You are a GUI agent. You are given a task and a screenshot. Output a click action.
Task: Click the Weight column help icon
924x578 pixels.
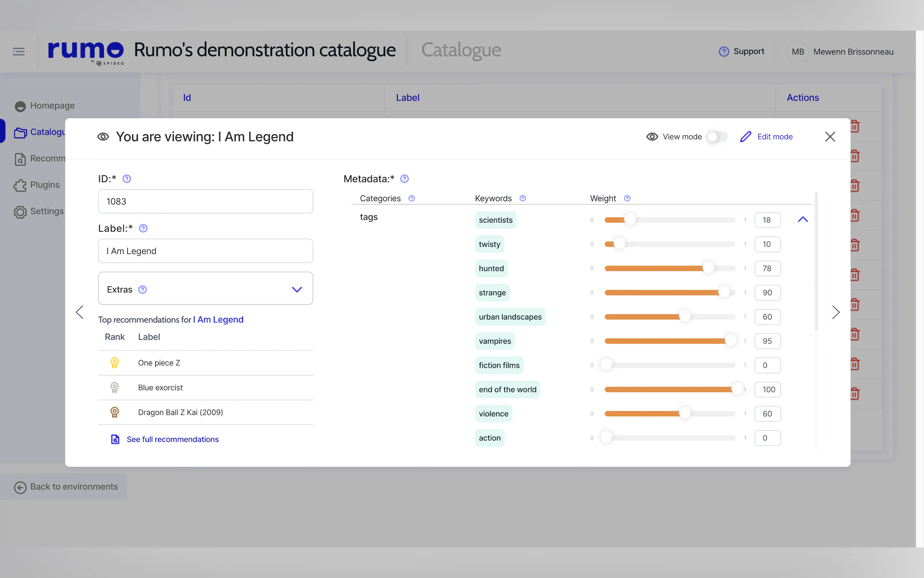(x=627, y=198)
